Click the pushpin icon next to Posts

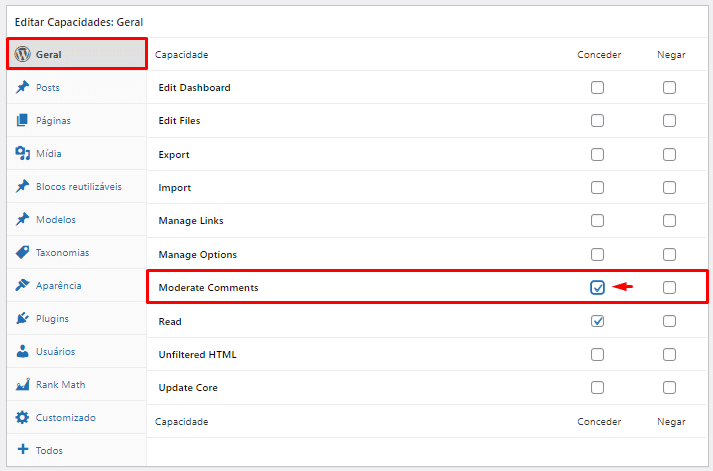point(22,87)
